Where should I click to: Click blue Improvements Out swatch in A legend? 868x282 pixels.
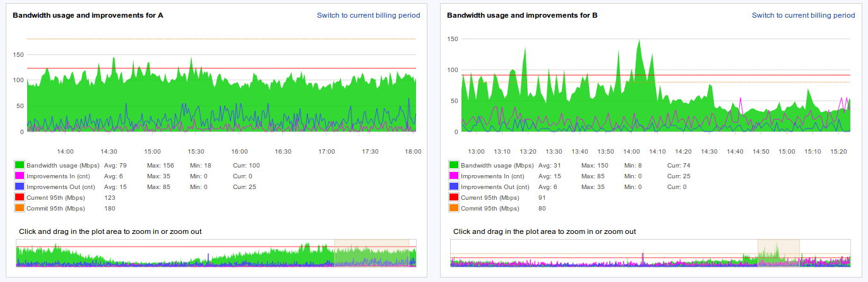point(19,187)
